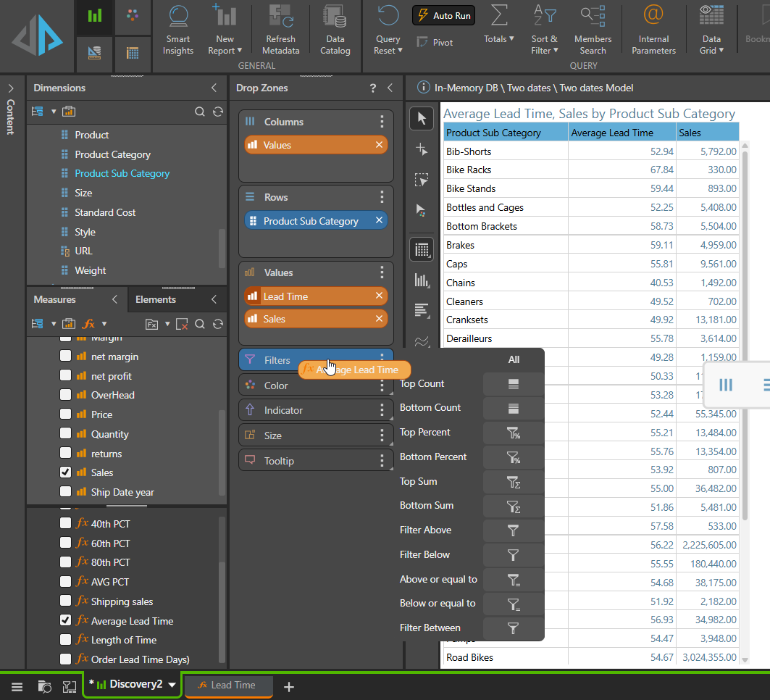This screenshot has width=770, height=700.
Task: Show query info icon
Action: pos(423,88)
